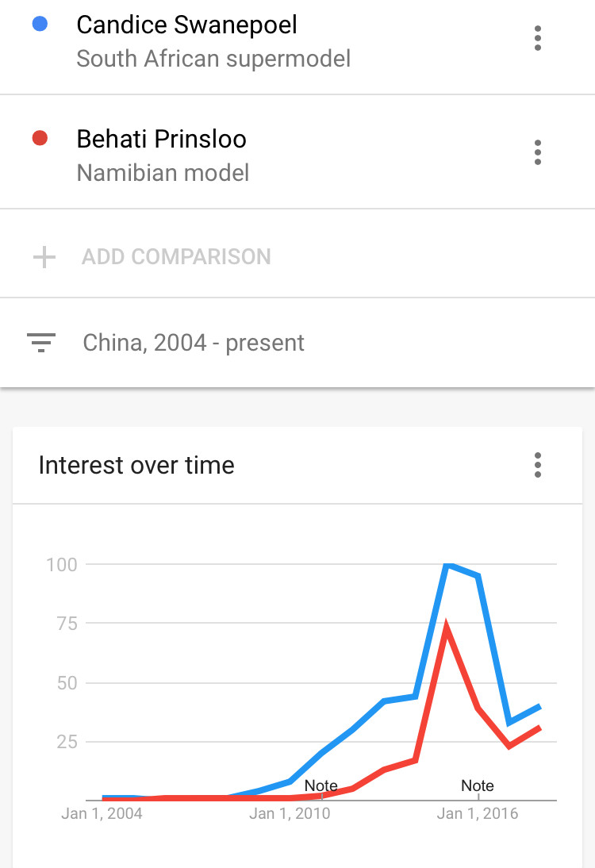The width and height of the screenshot is (595, 868).
Task: Click the red line peak near 75
Action: tap(446, 625)
